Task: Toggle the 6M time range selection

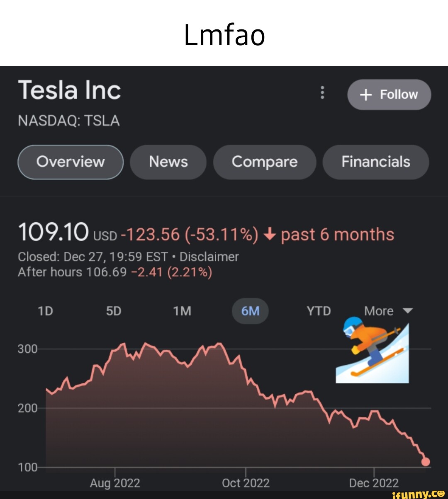Action: tap(250, 311)
